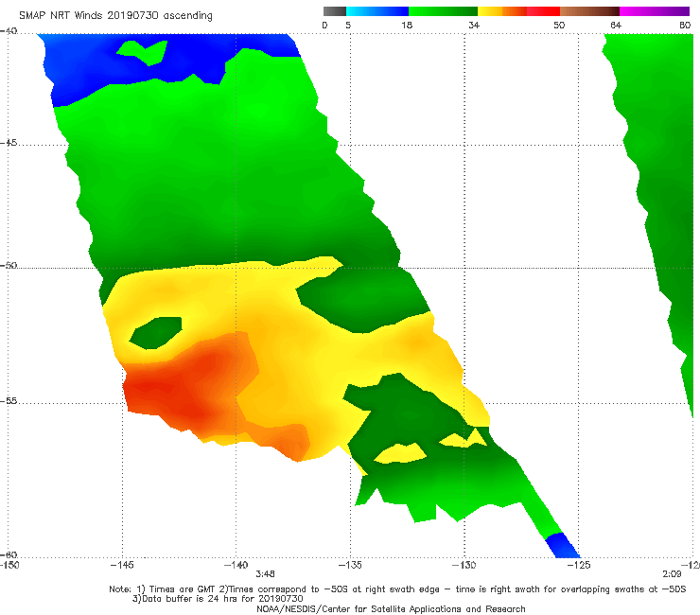The image size is (700, 615).
Task: Select the gray segment of the color bar
Action: [335, 11]
